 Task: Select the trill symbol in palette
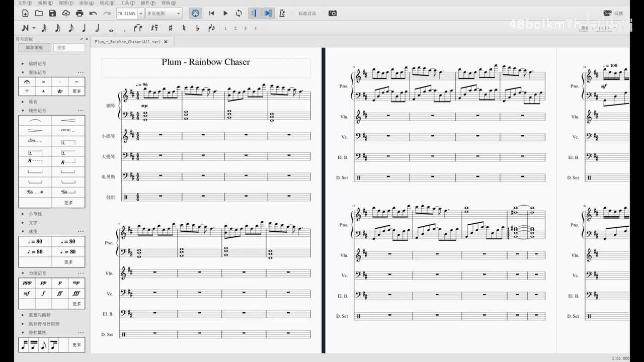60,91
